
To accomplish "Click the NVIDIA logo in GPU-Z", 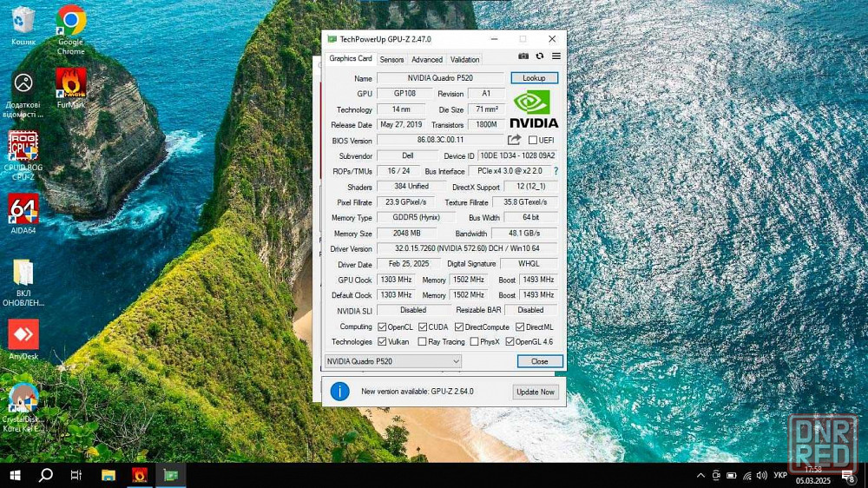I will tap(534, 109).
